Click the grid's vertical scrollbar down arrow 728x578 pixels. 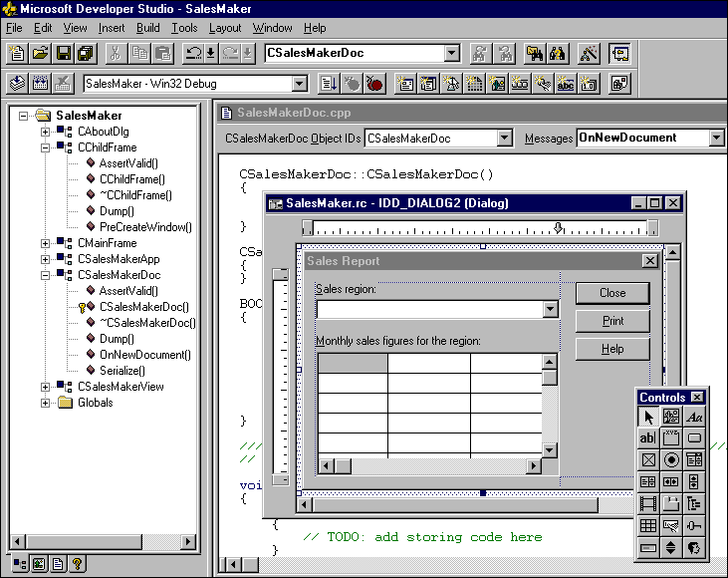pos(550,449)
